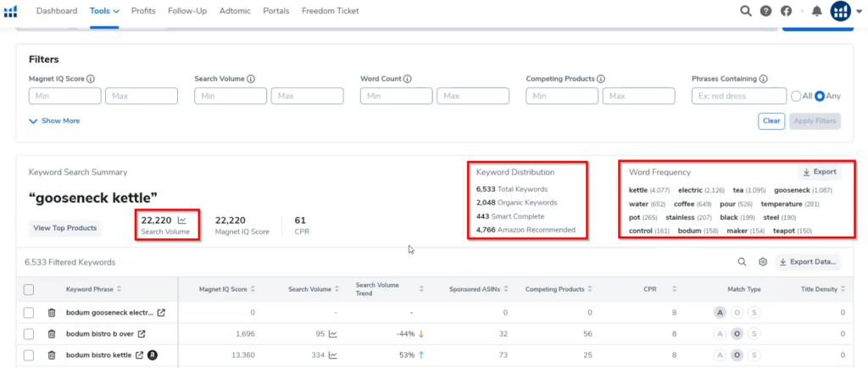Click the word 'kettle' in Word Frequency
Image resolution: width=868 pixels, height=368 pixels.
(637, 191)
